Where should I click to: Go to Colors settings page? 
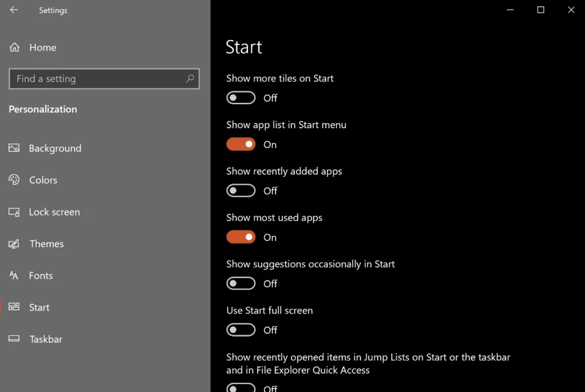(43, 180)
